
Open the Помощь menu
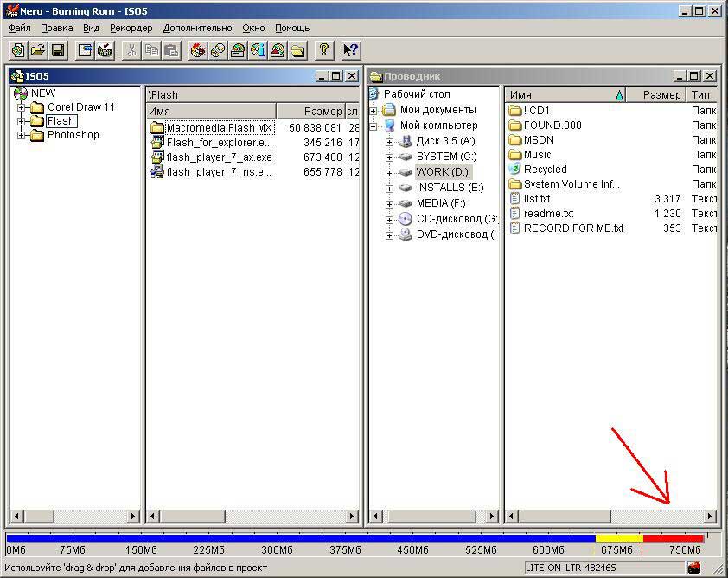coord(292,28)
